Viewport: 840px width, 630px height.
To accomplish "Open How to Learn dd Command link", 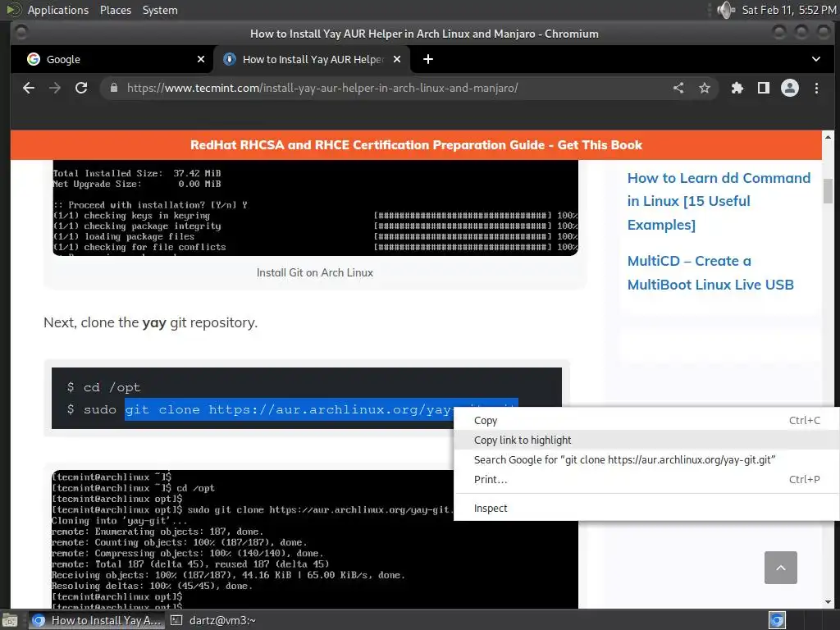I will point(719,202).
